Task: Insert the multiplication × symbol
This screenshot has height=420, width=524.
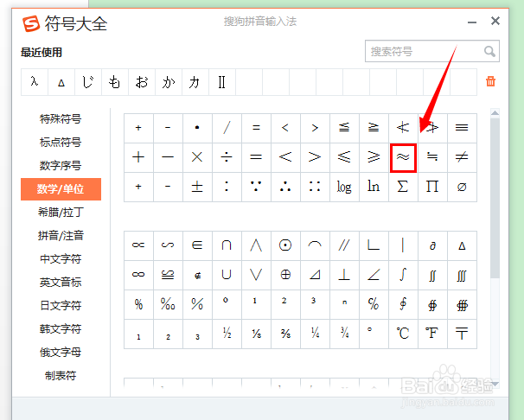Action: (197, 157)
